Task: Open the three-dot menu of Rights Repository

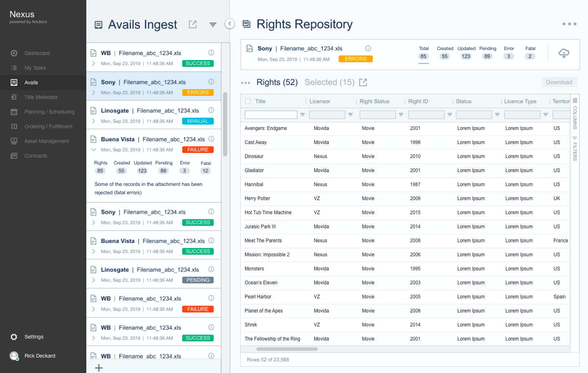Action: coord(569,24)
